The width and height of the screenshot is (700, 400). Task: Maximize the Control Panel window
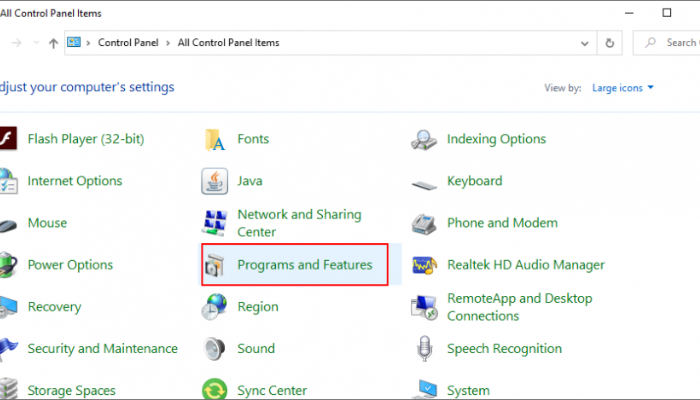coord(667,13)
